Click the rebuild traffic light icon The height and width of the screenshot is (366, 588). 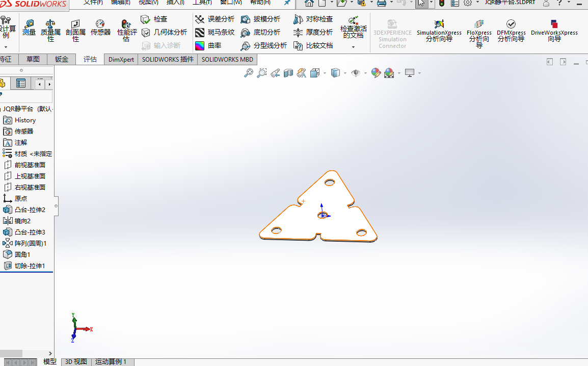pyautogui.click(x=442, y=3)
